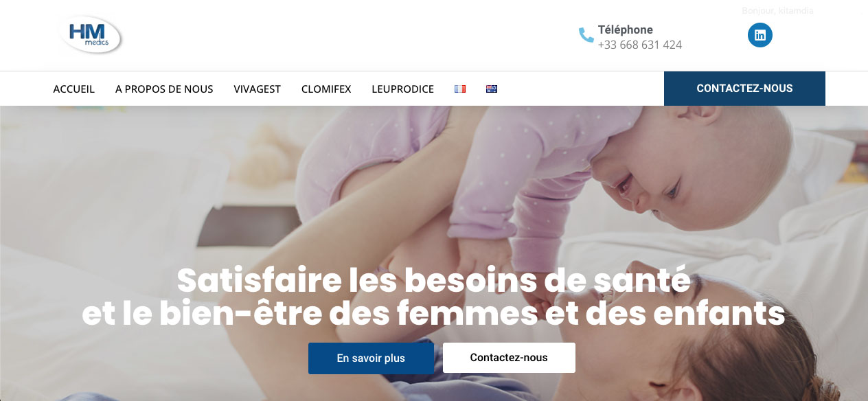Open the LinkedIn profile icon

tap(760, 35)
